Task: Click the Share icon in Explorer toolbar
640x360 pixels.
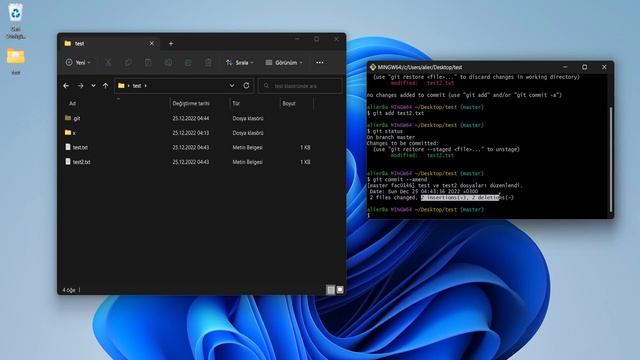Action: [x=188, y=62]
